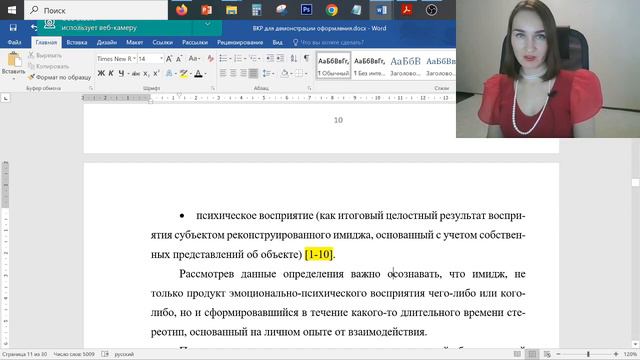Open the font color dropdown arrow
Screen dimensions: 640x360
(205, 74)
